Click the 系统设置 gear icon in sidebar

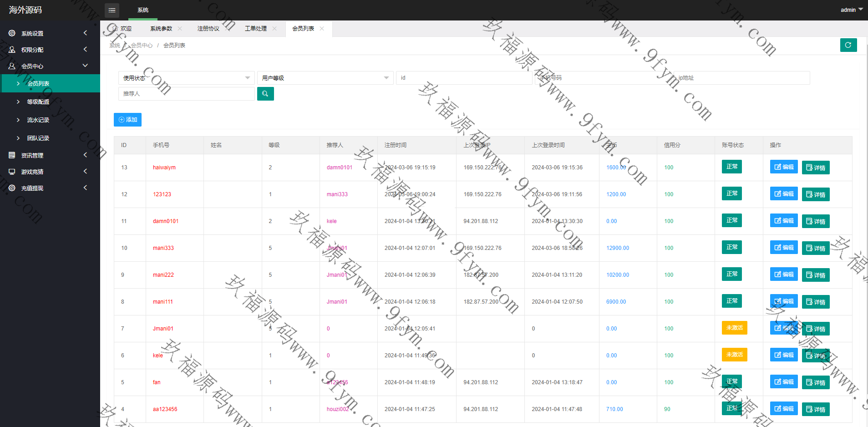pos(12,33)
